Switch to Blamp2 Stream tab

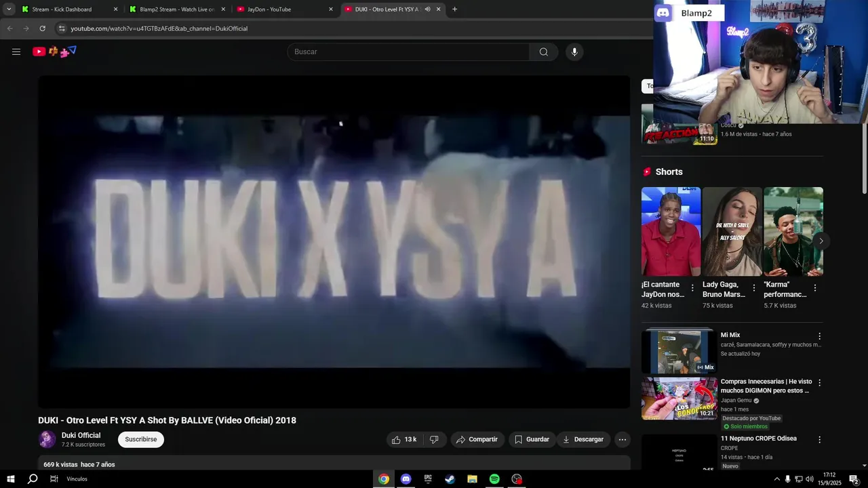point(177,9)
